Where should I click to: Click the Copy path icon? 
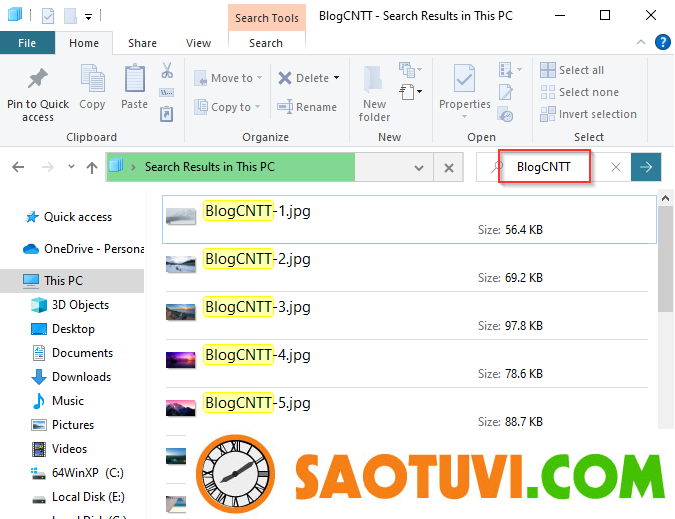pyautogui.click(x=167, y=92)
